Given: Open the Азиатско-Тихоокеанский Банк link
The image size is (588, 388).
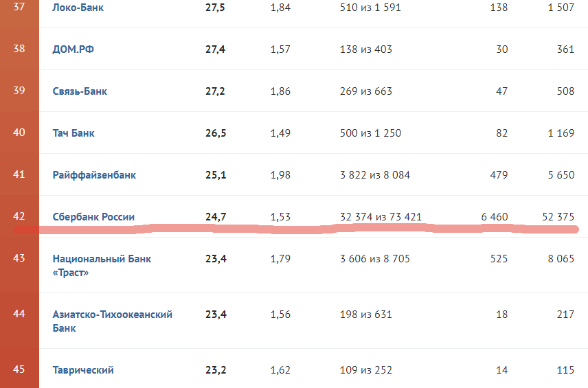Looking at the screenshot, I should click(x=113, y=321).
